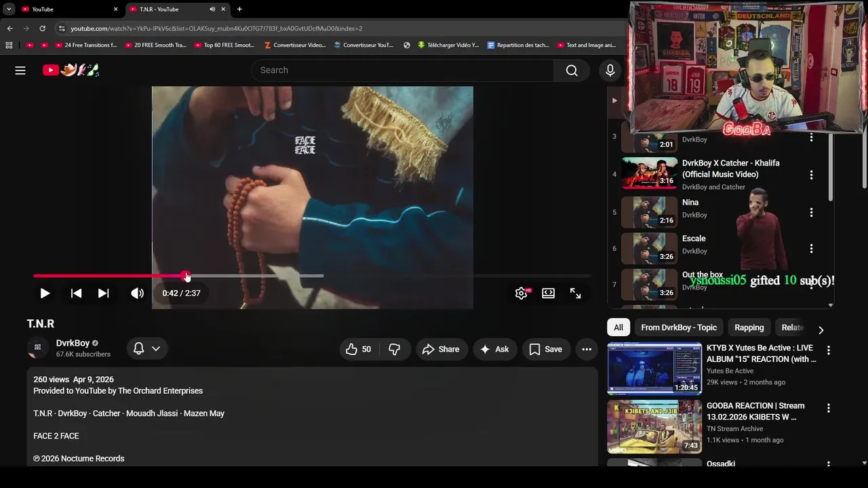Click the search magnifier button
Screen dimensions: 868x488
[572, 70]
